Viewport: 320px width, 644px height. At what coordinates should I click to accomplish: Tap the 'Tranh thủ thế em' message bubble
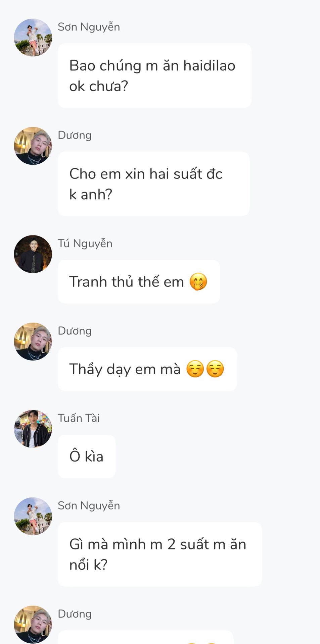(139, 282)
